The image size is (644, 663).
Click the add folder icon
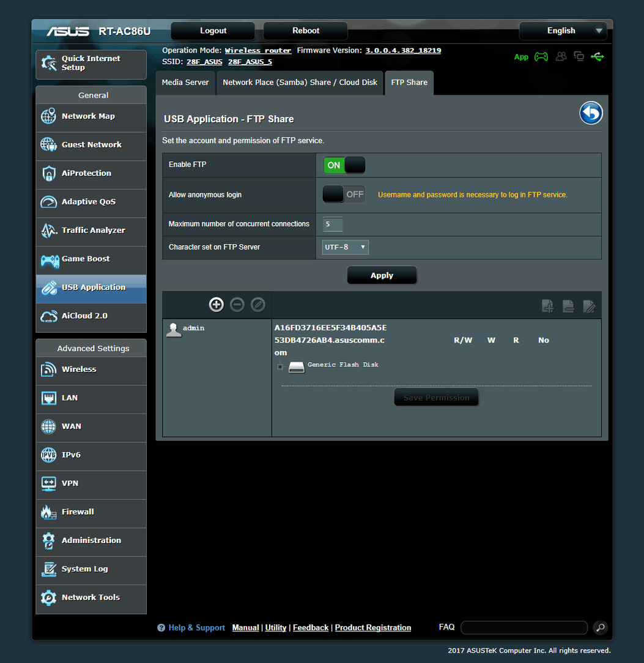point(547,306)
